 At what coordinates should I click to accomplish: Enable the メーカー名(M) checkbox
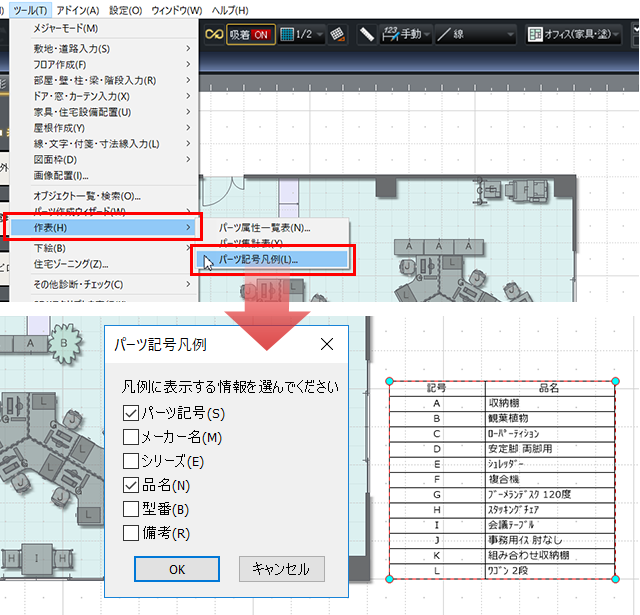[x=130, y=436]
